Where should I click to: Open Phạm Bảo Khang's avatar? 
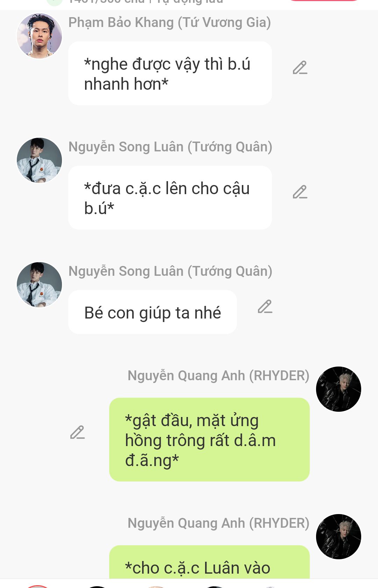pos(39,36)
